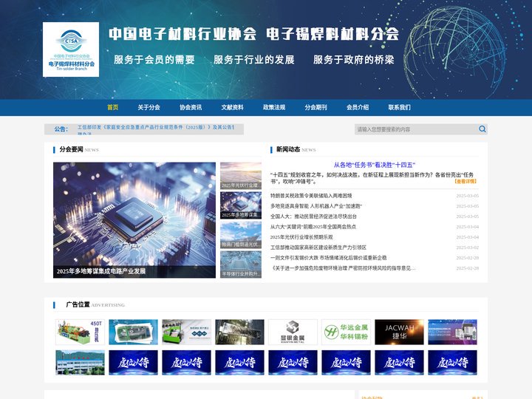The image size is (532, 399).
Task: Open news 《关于进一步加强危险废物环境治理…指导意见
Action: click(343, 268)
